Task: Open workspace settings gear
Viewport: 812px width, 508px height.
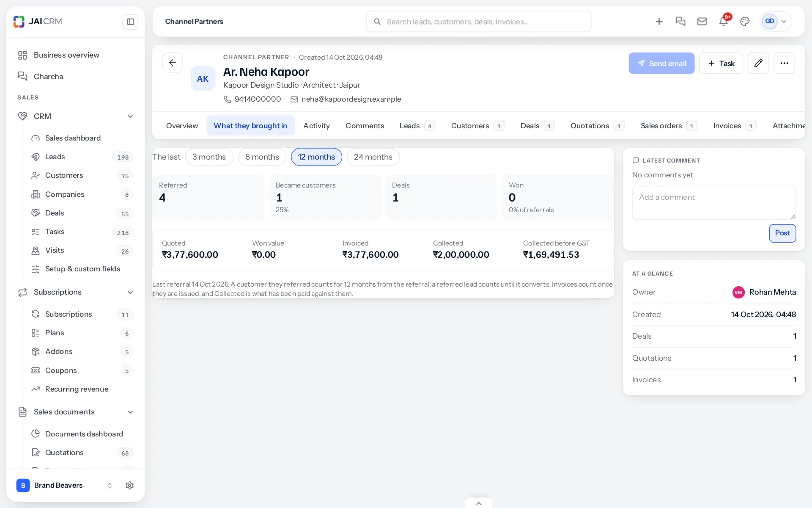Action: [x=130, y=486]
